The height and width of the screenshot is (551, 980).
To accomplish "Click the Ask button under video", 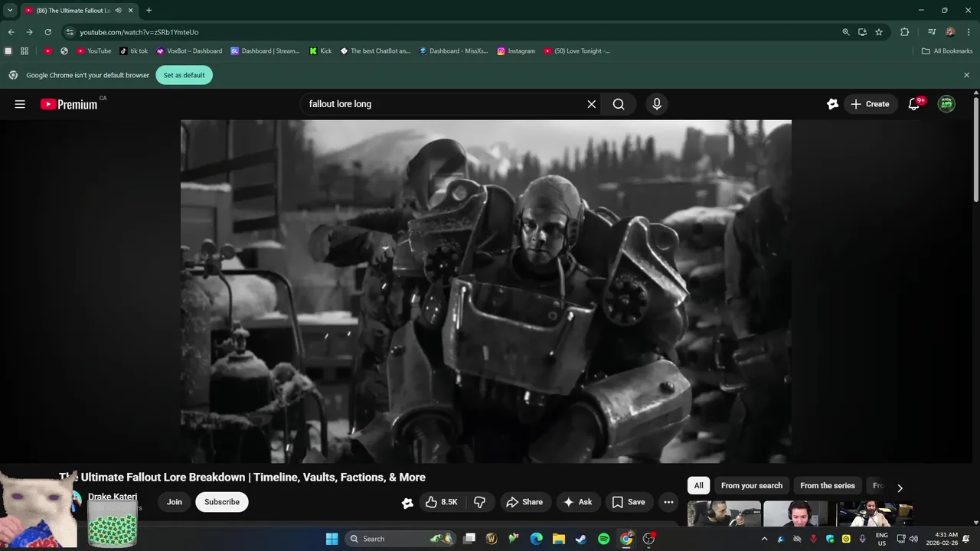I will tap(578, 502).
